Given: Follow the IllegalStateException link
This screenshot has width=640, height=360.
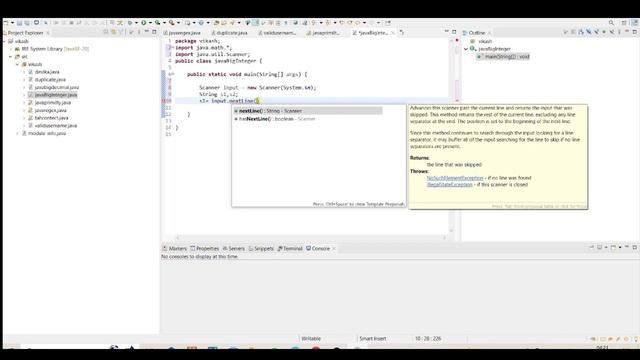Looking at the screenshot, I should tap(449, 184).
